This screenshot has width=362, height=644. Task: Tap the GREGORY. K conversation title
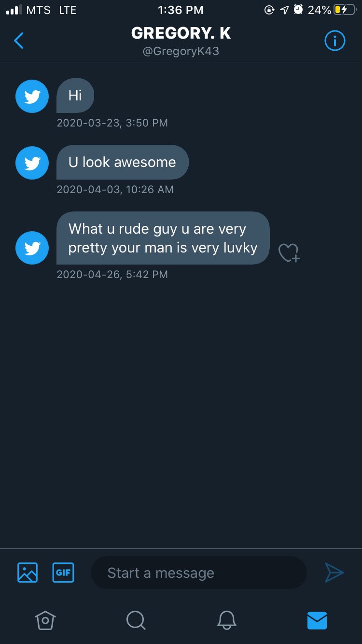pos(181,33)
